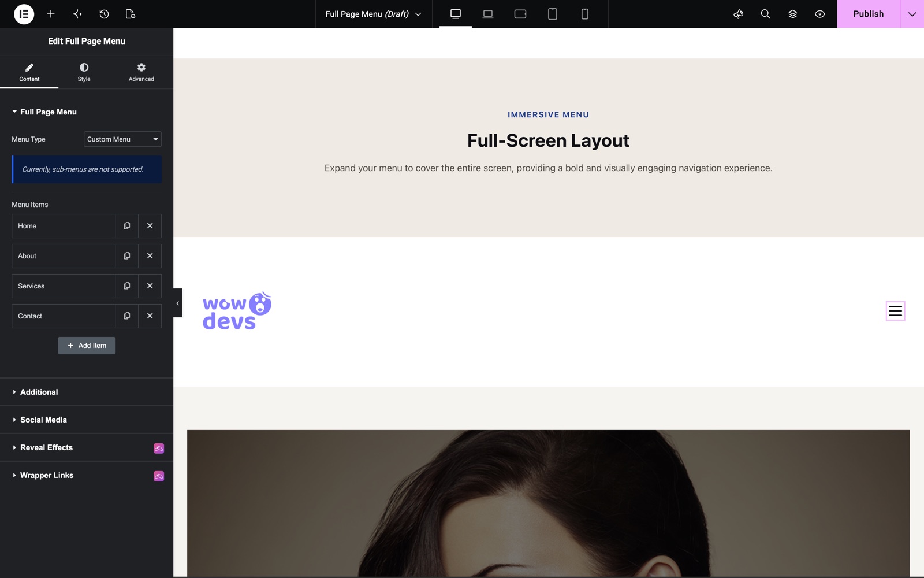
Task: Switch to the Advanced tab
Action: pos(141,72)
